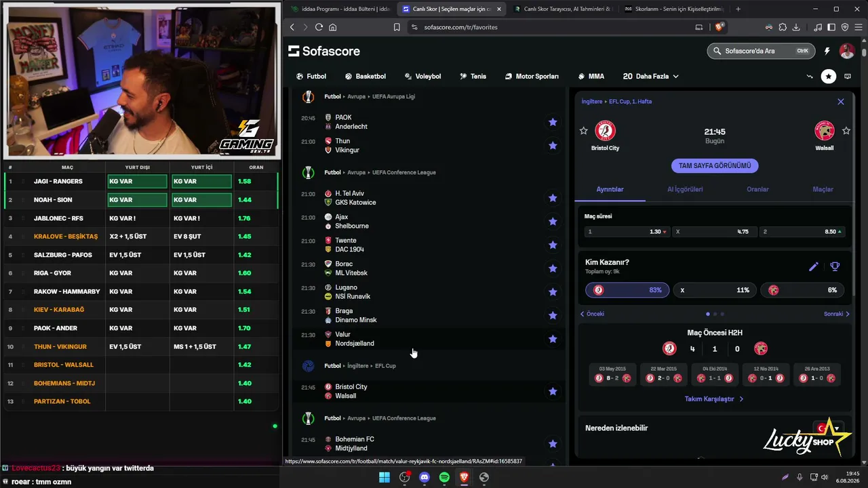Click the Sofascore logo
This screenshot has height=488, width=868.
coord(324,51)
